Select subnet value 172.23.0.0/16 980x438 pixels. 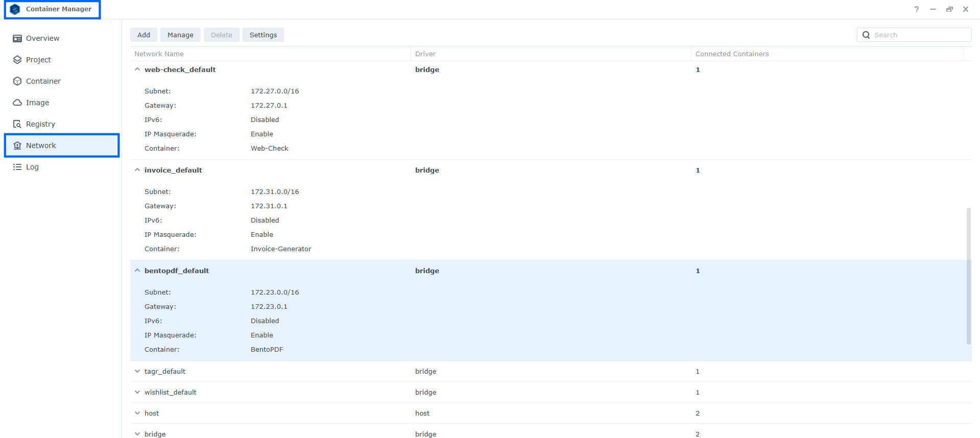[x=275, y=292]
